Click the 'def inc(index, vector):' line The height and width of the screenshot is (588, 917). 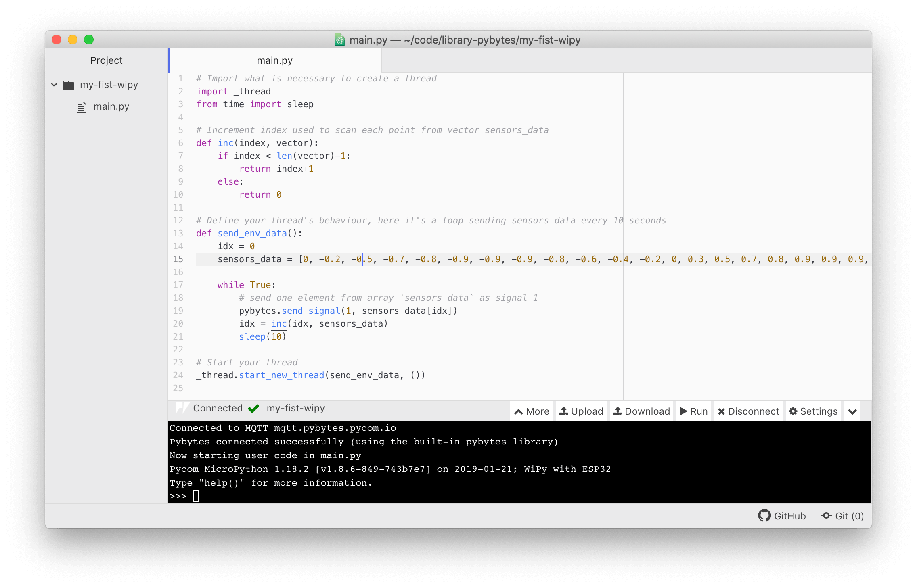point(258,143)
